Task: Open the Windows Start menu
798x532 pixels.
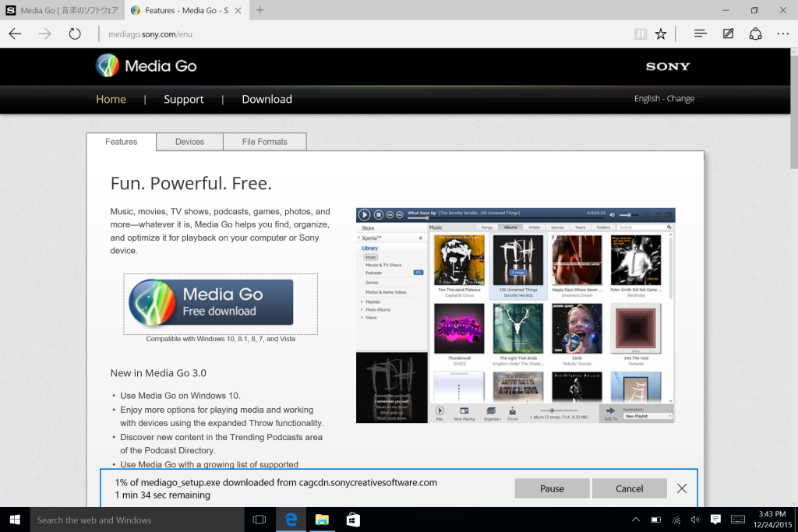Action: tap(15, 520)
